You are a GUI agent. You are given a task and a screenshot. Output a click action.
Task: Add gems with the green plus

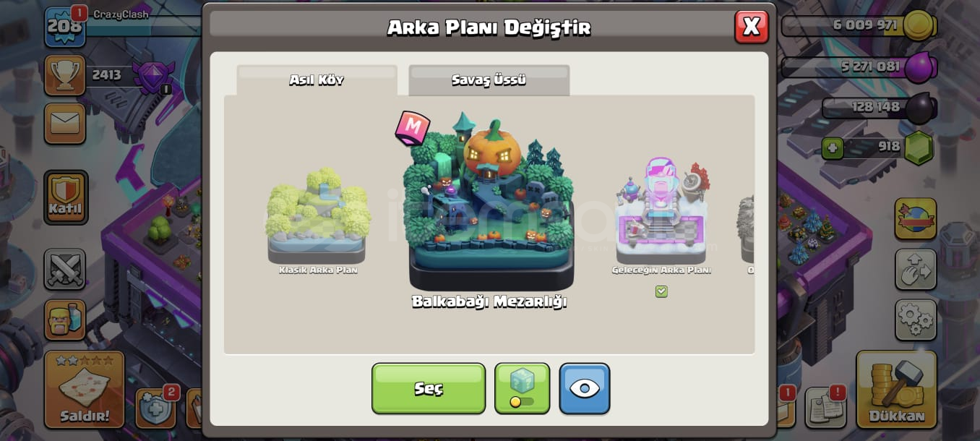click(x=833, y=147)
